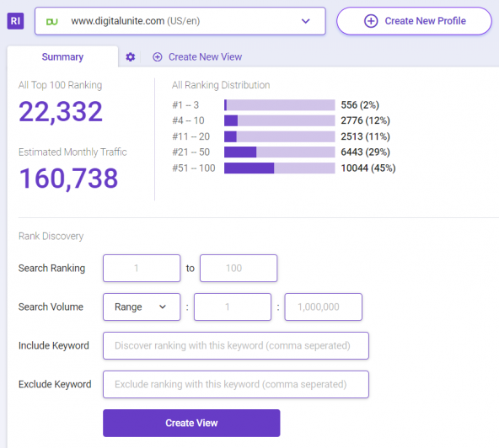This screenshot has width=499, height=448.
Task: Open the Create New View tab
Action: pyautogui.click(x=197, y=57)
